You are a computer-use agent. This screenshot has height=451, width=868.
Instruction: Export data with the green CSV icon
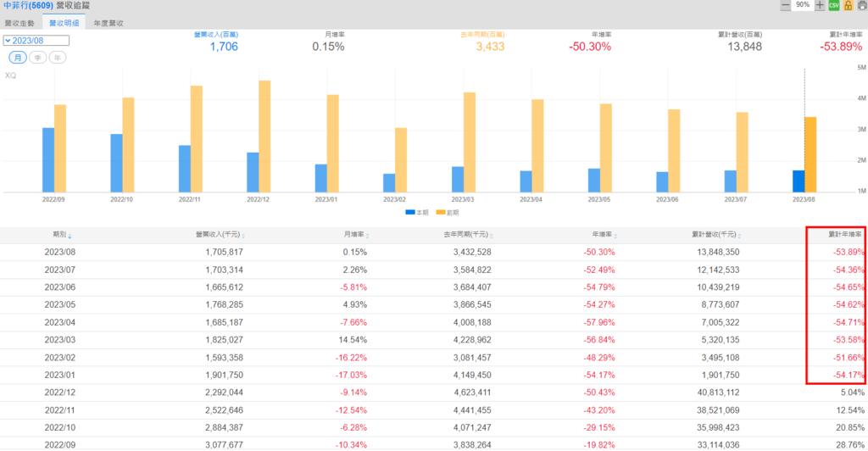(x=834, y=6)
